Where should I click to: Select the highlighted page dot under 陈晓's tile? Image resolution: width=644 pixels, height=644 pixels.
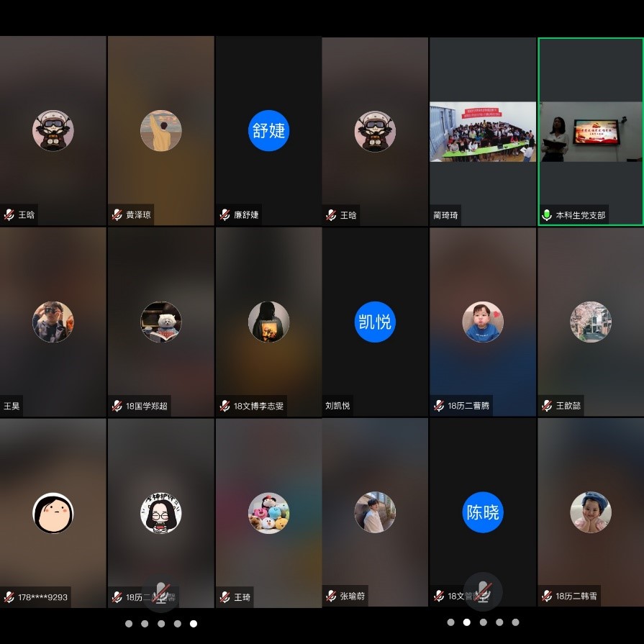pyautogui.click(x=467, y=622)
